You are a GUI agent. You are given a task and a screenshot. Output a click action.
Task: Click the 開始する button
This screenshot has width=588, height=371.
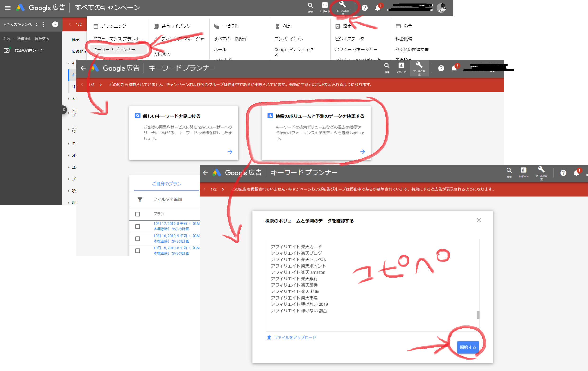coord(468,347)
